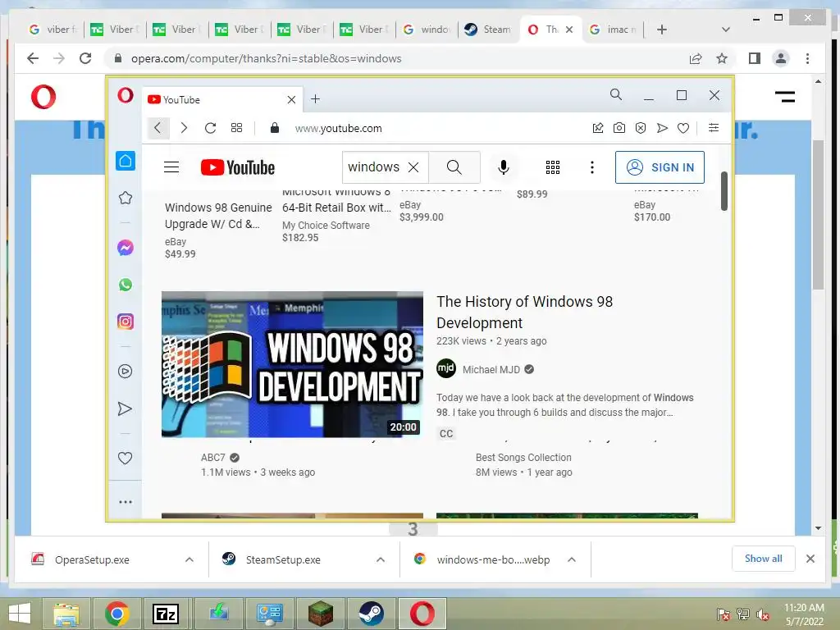Open Opera sidebar bookmarks star icon
The height and width of the screenshot is (630, 840).
[x=126, y=198]
